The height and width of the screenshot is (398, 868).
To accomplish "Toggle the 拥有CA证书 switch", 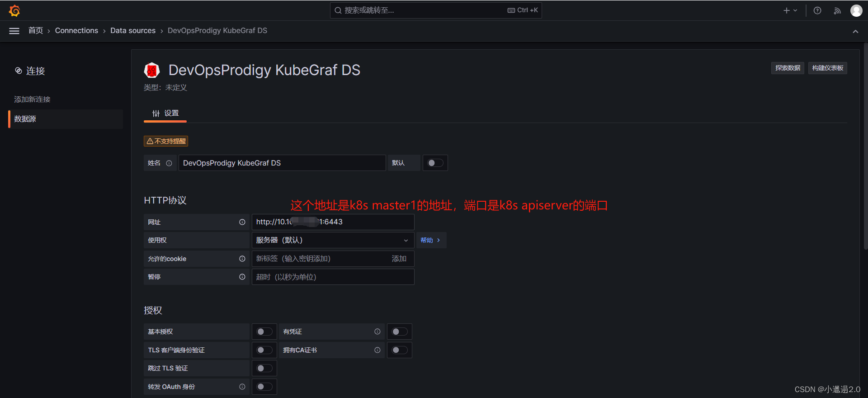I will 400,350.
